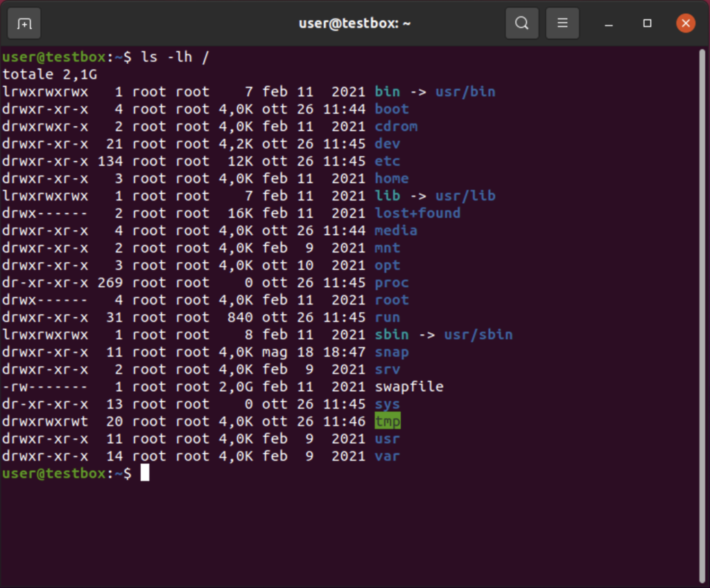Click the home directory name

tap(392, 179)
